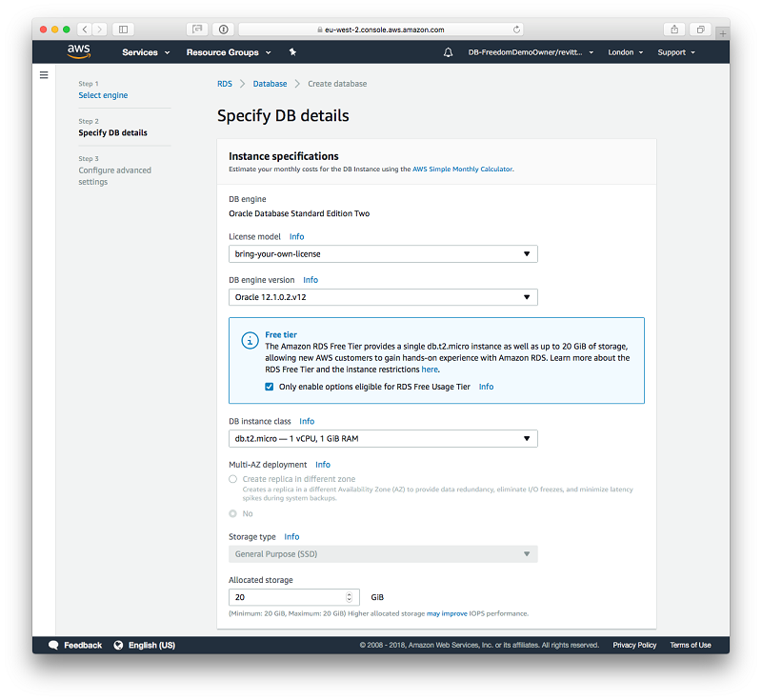Open the Services menu
This screenshot has height=700, width=762.
[x=146, y=52]
